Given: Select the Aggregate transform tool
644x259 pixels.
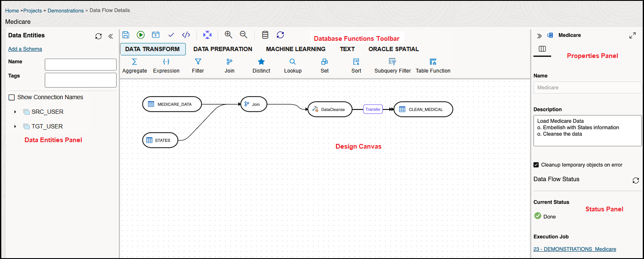Looking at the screenshot, I should tap(135, 65).
